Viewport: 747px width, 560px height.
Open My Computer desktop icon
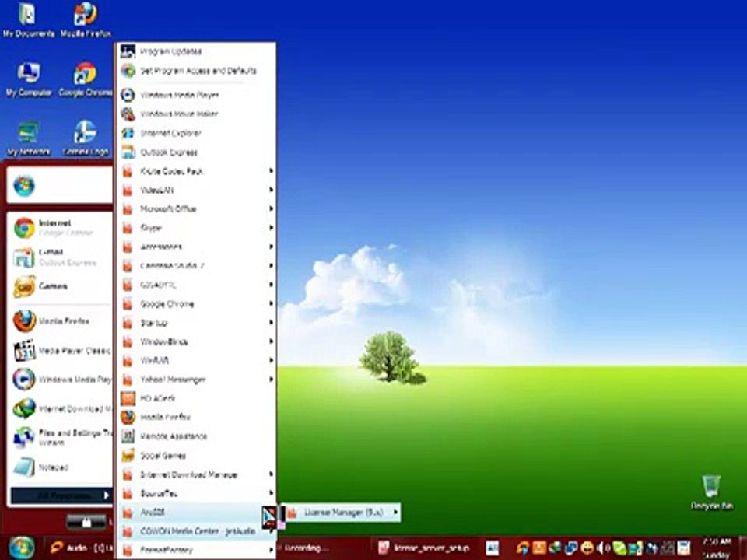(29, 79)
